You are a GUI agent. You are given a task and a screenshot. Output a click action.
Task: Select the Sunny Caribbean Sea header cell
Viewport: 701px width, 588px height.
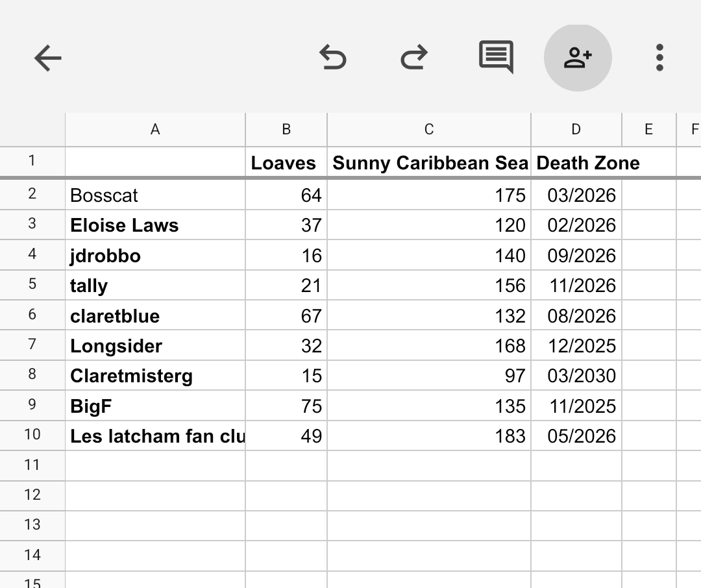(x=428, y=163)
